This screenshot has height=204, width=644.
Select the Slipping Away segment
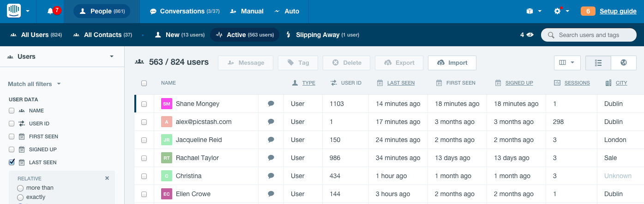(x=322, y=35)
